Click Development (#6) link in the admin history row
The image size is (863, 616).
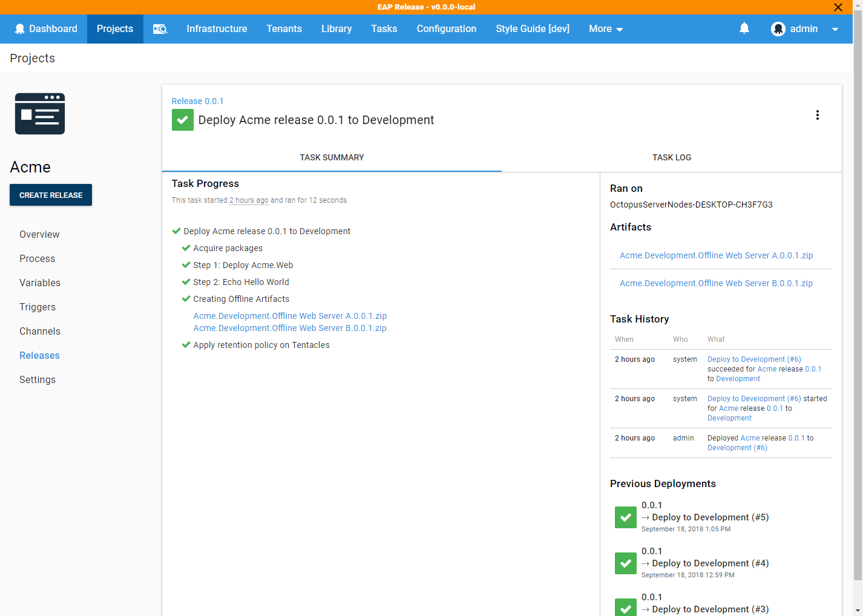(x=737, y=448)
